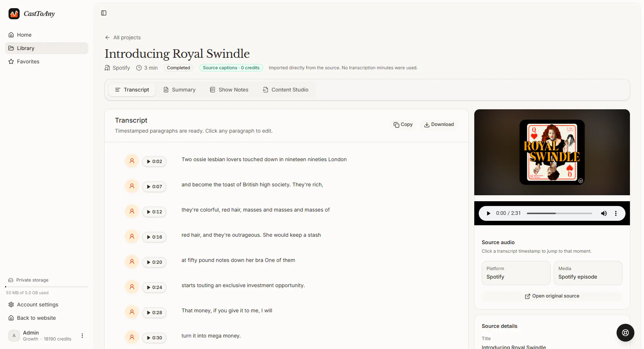Edit paragraph 'turn it into mega money.'
Screen dimensions: 644x349
[211, 336]
